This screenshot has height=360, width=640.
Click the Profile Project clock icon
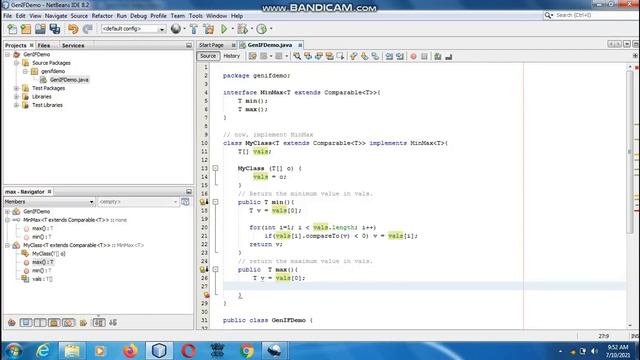pyautogui.click(x=262, y=29)
